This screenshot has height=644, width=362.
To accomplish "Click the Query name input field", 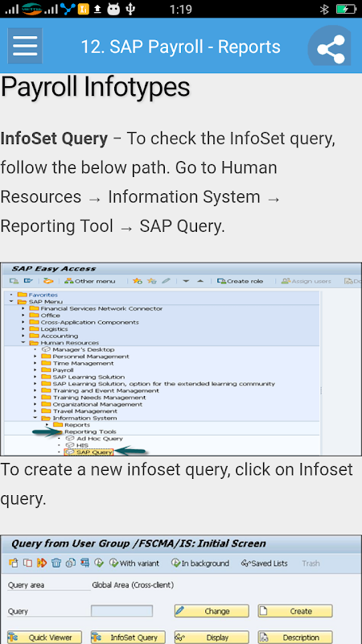I will 122,611.
